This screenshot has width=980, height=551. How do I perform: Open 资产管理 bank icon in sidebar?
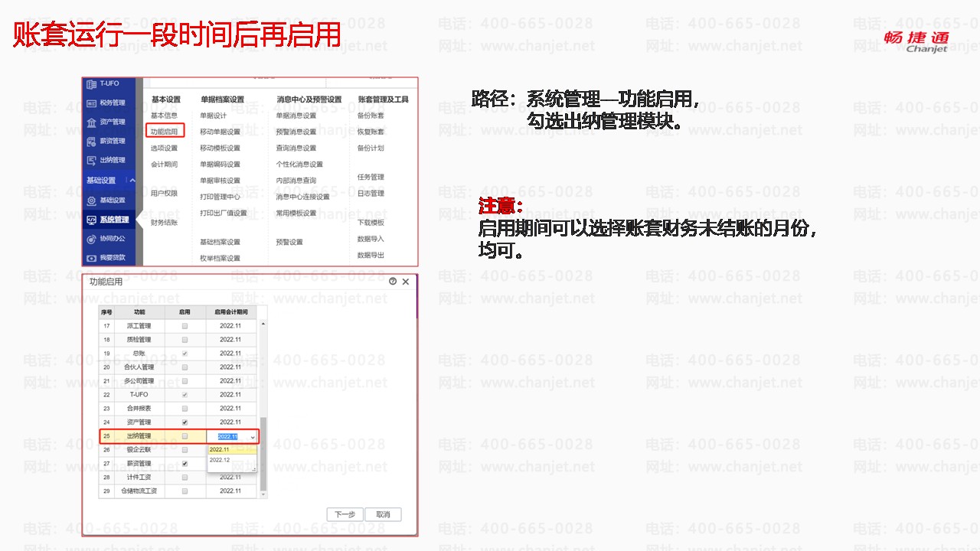92,122
